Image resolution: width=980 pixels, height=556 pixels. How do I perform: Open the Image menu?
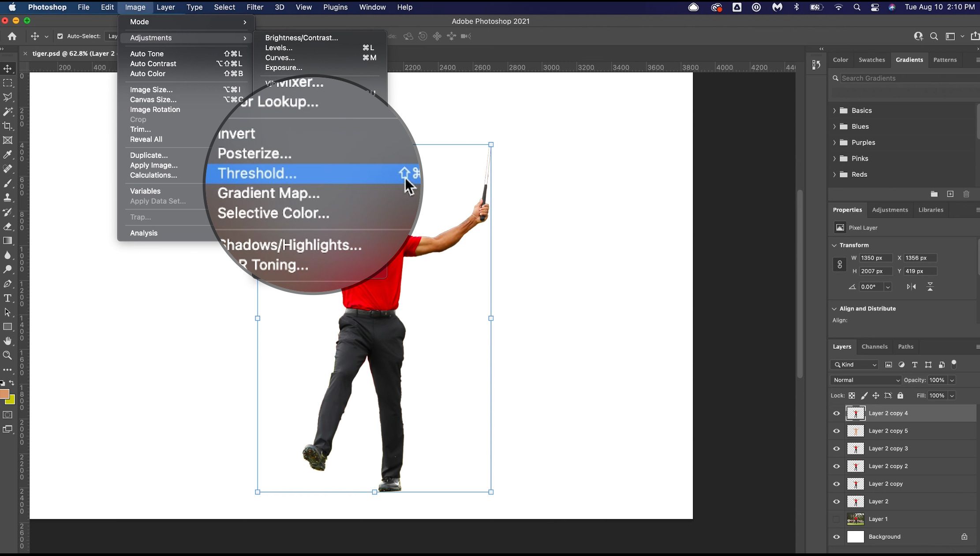[x=135, y=7]
